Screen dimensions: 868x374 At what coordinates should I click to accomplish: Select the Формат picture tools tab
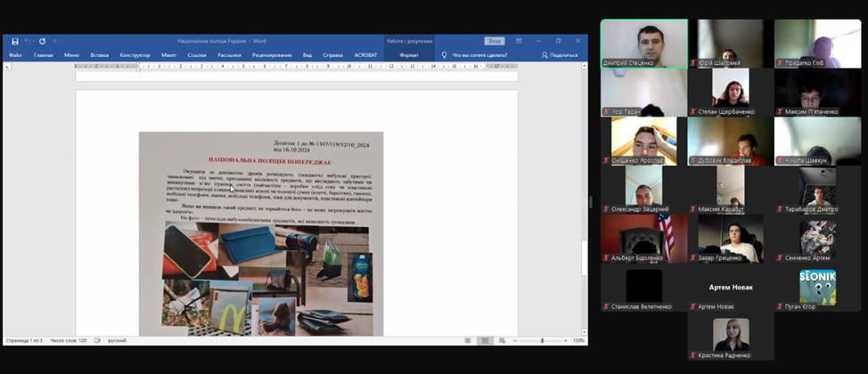(409, 55)
